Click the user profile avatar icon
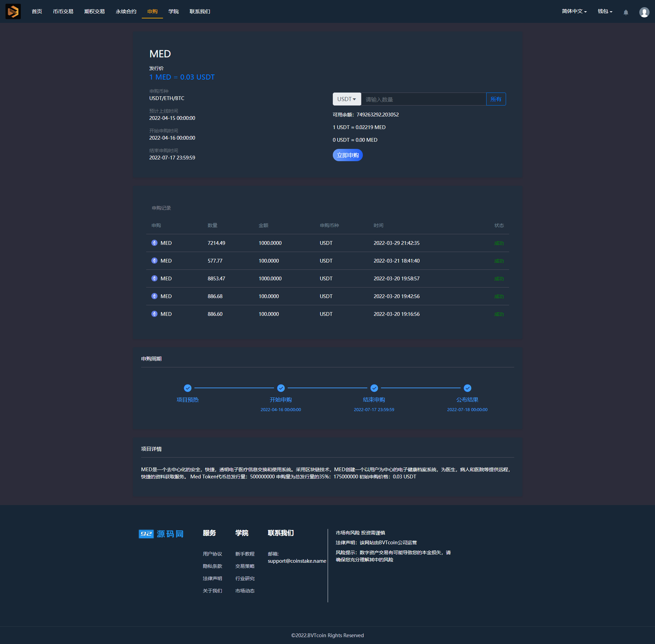 (x=644, y=12)
